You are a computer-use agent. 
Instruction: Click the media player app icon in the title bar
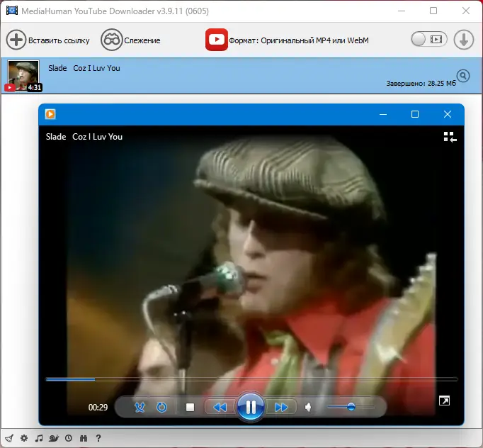[x=50, y=114]
